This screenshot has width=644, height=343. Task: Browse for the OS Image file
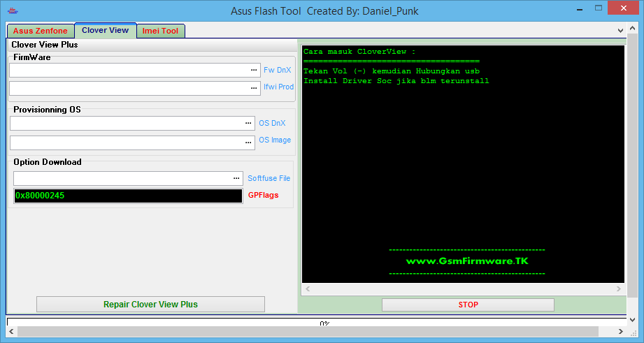(248, 143)
